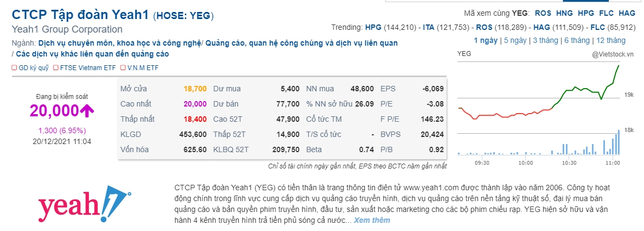Open Các dịch vụ khác liên quan link

(x=92, y=54)
